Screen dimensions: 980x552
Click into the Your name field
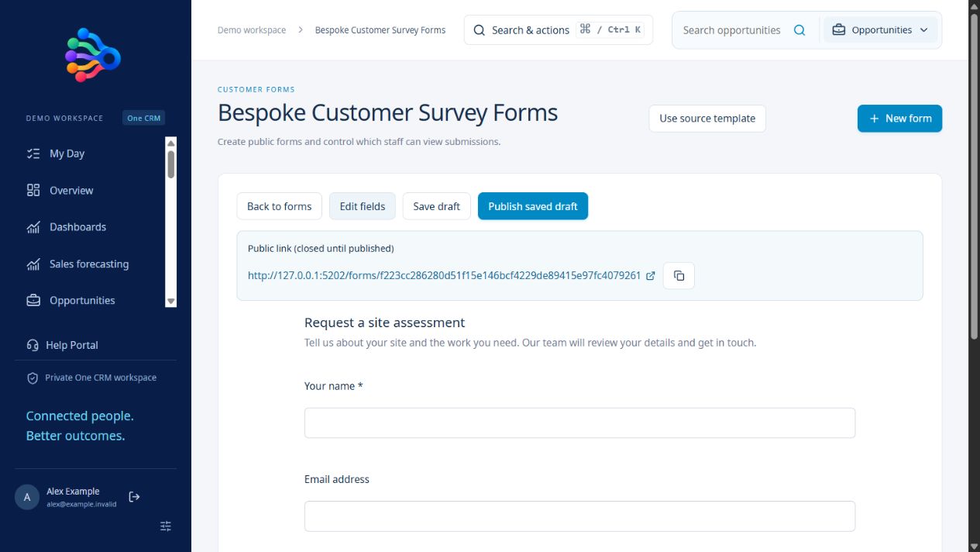[x=579, y=423]
